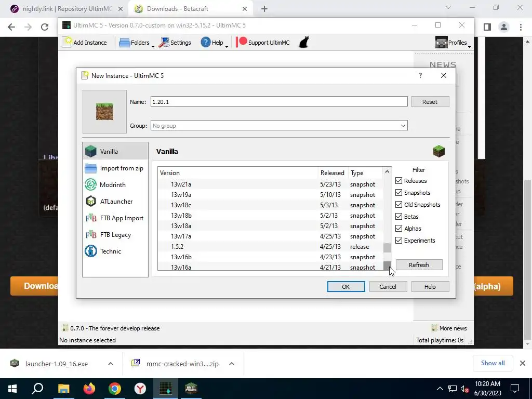Screen dimensions: 532x399
Task: Click the Cancel button
Action: click(388, 286)
